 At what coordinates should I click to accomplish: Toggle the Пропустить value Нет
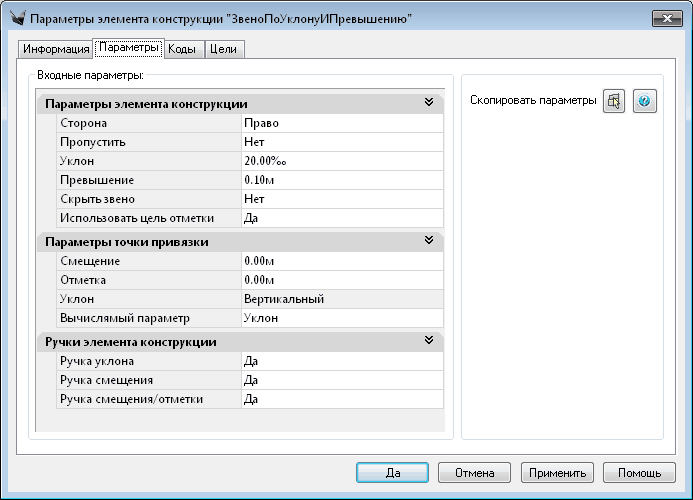(x=340, y=142)
